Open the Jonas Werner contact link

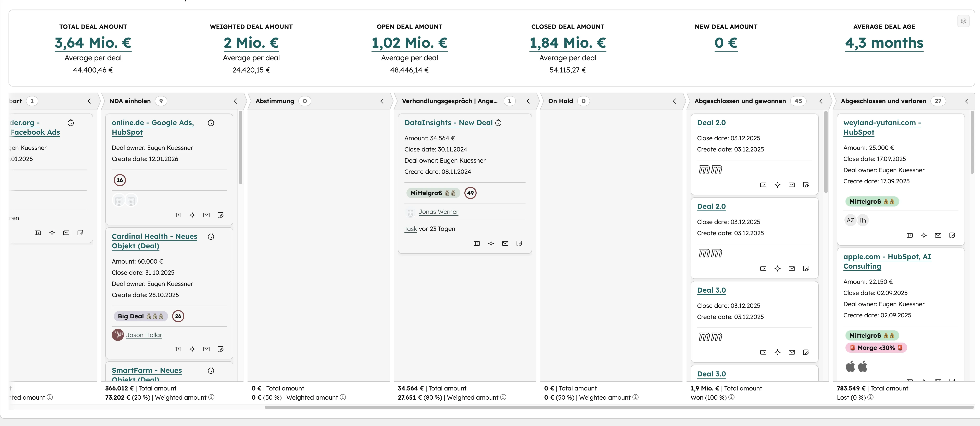(x=438, y=212)
